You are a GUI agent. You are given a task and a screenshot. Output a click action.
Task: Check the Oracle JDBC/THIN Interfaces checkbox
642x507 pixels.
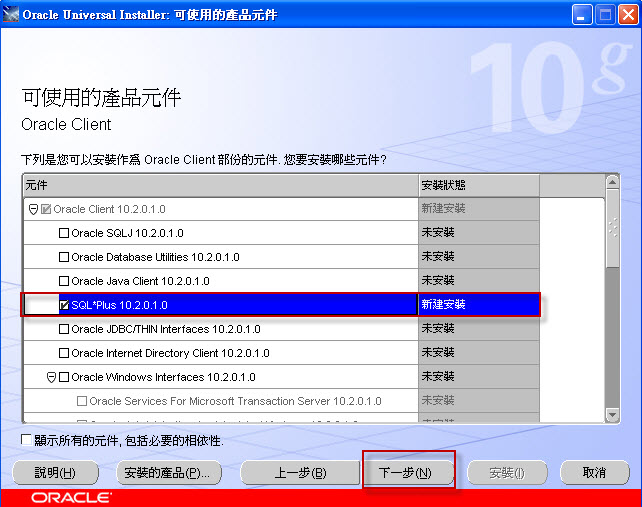tap(64, 329)
